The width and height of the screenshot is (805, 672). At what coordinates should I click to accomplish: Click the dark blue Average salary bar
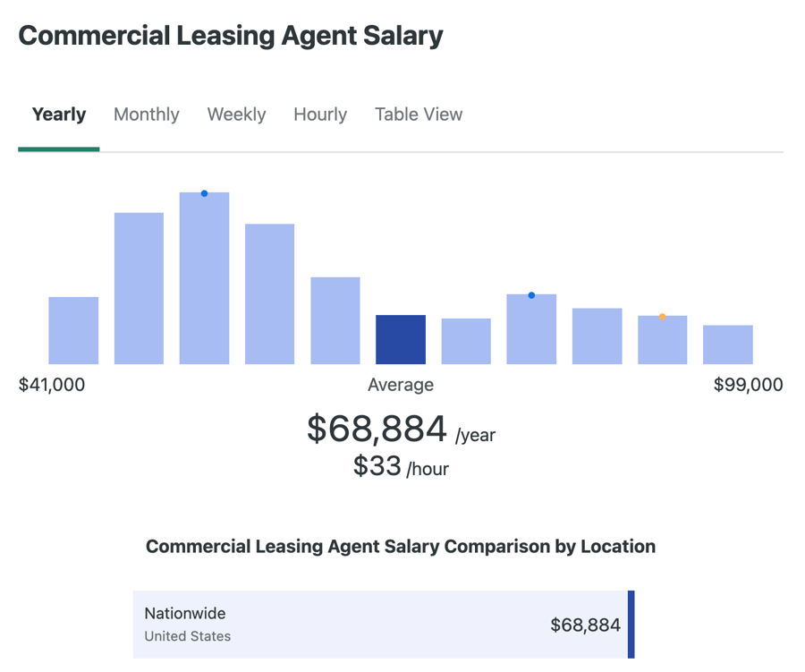click(x=401, y=340)
